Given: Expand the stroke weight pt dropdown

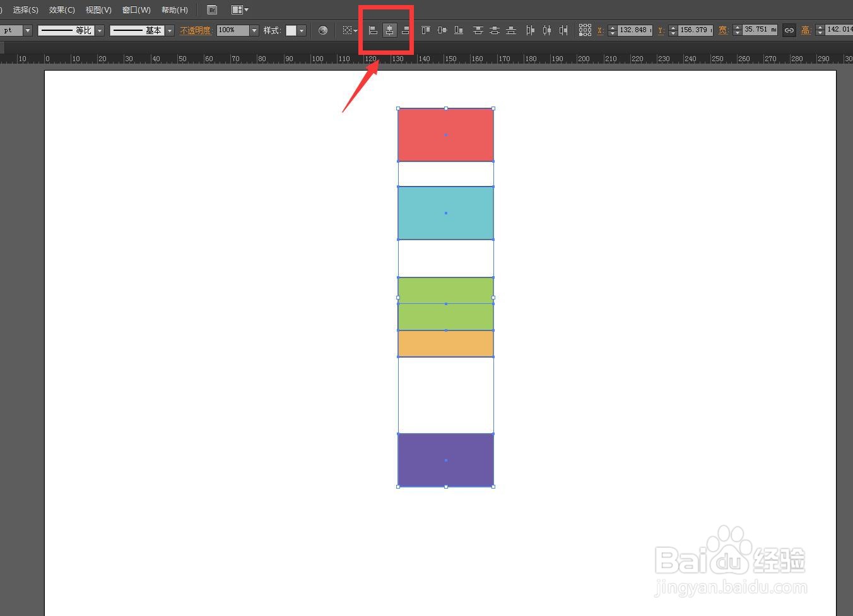Looking at the screenshot, I should point(28,30).
